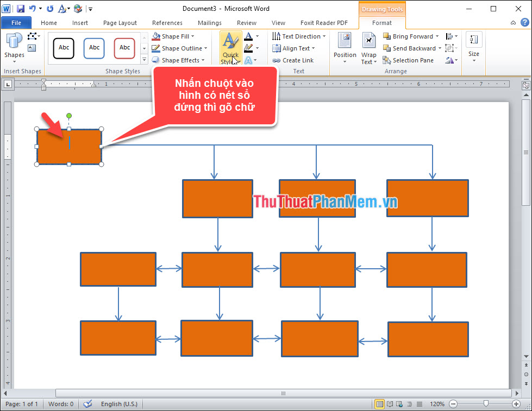Switch to the Page Layout tab
The width and height of the screenshot is (532, 411).
120,23
